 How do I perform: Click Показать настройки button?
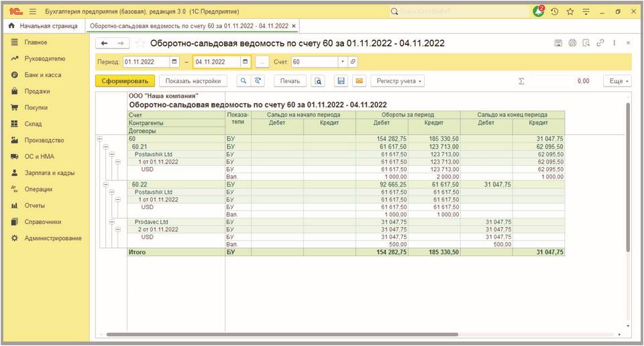click(193, 81)
